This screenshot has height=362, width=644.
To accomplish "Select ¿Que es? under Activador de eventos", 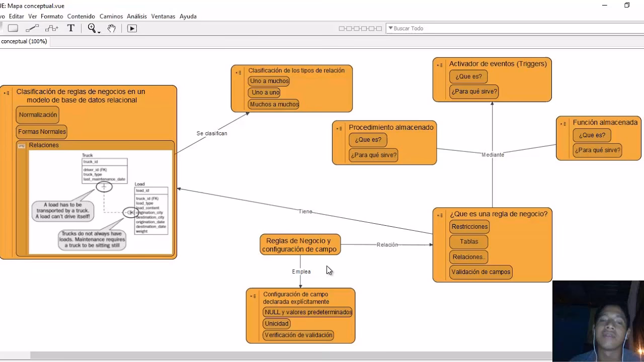I will click(x=468, y=77).
